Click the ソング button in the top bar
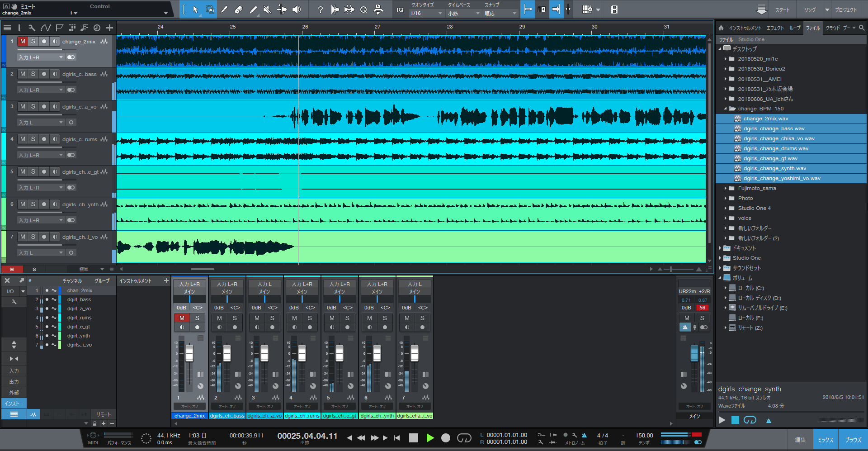 [x=810, y=10]
